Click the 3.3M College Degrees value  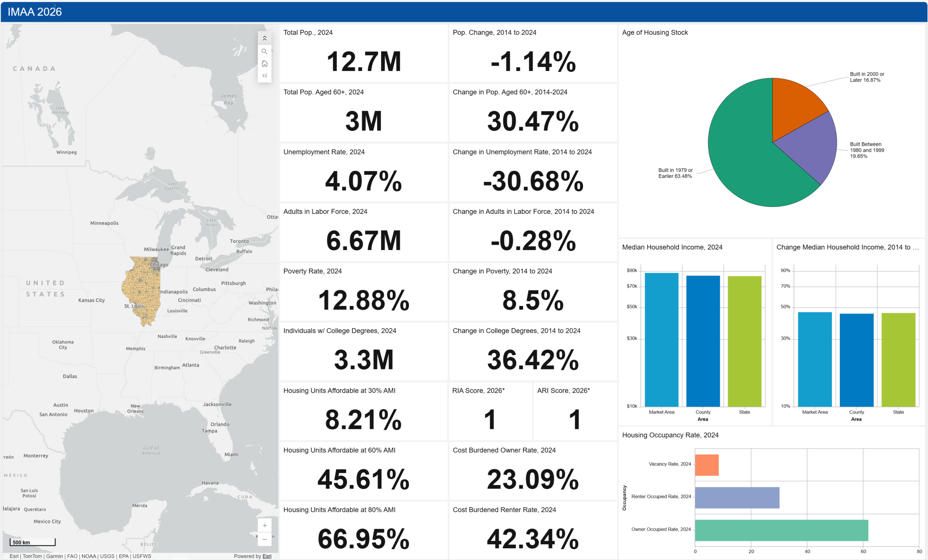tap(364, 360)
